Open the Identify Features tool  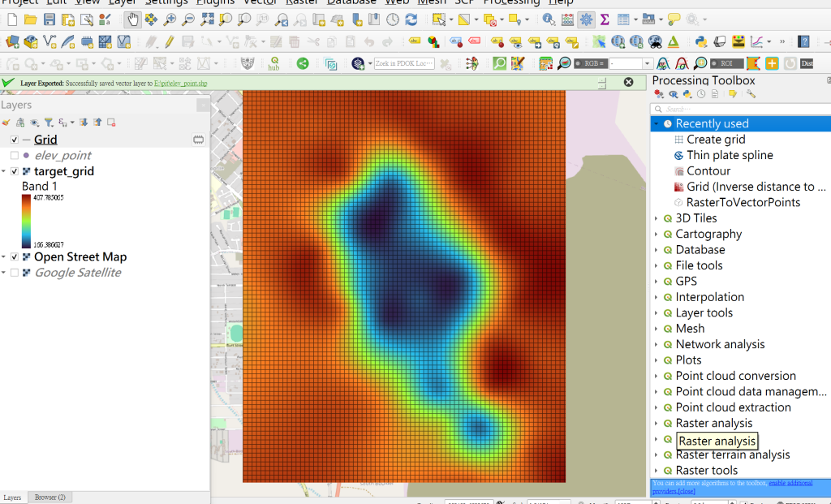[549, 20]
